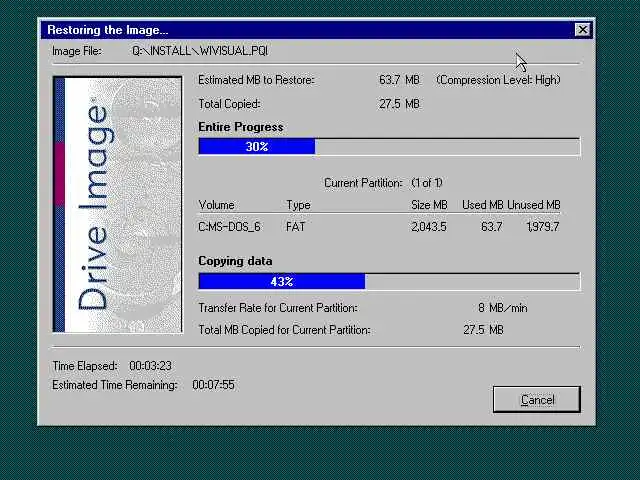Click Estimated Time Remaining value 00:07:55

[x=213, y=385]
